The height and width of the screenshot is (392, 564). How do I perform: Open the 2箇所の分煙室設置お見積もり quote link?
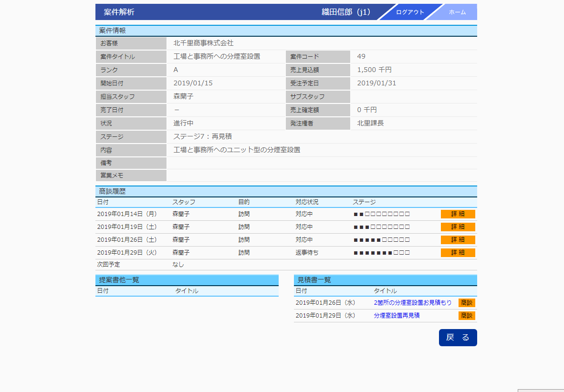click(412, 303)
